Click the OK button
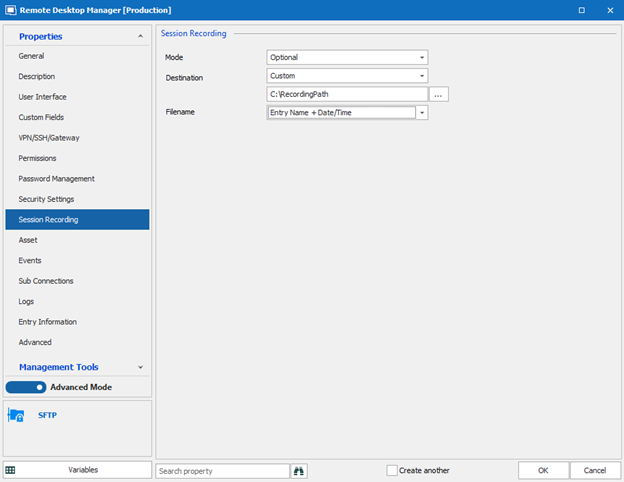This screenshot has height=482, width=624. [543, 470]
